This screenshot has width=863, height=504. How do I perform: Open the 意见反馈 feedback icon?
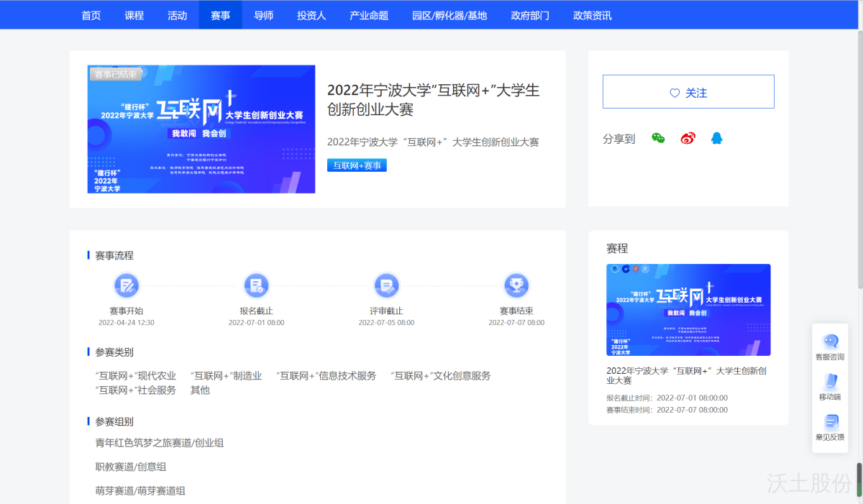pos(830,422)
